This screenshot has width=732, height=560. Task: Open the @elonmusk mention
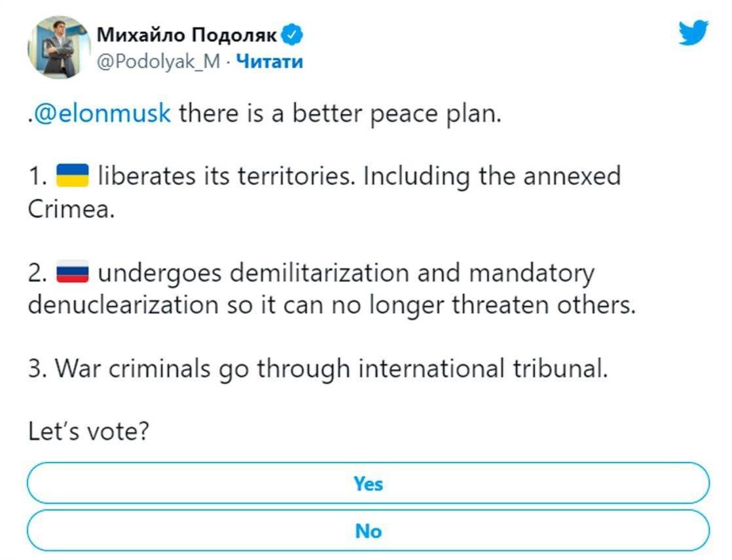point(102,113)
